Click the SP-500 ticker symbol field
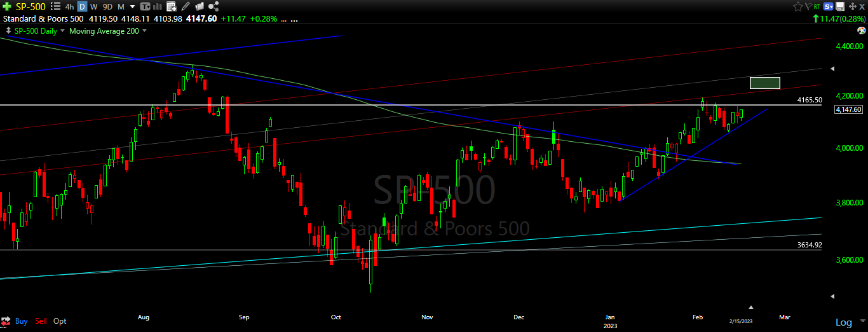Viewport: 868px width, 332px height. coord(31,6)
